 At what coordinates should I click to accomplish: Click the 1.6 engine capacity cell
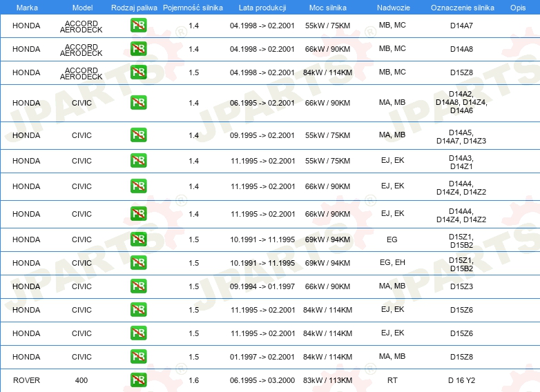point(194,380)
